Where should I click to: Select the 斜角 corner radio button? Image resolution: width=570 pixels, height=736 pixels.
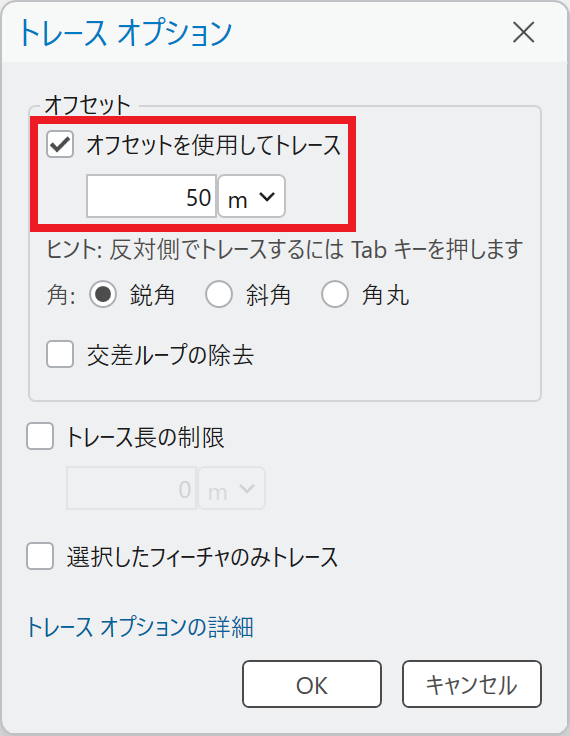pos(219,295)
